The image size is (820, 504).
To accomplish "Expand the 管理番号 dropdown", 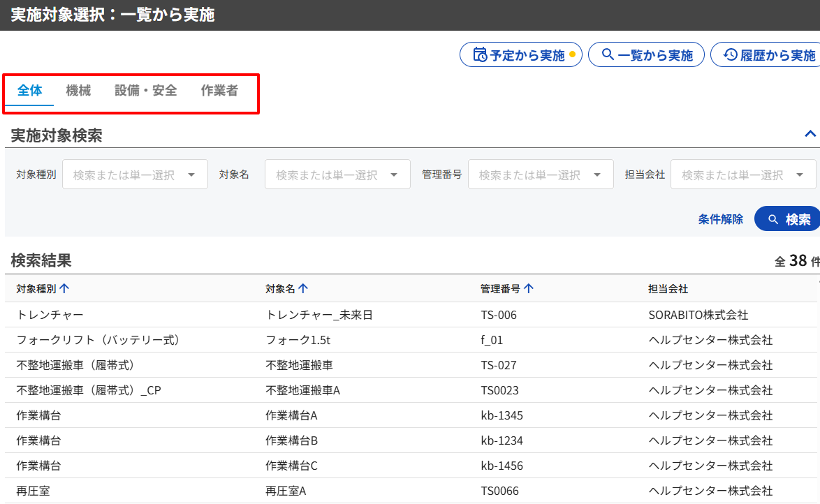I will click(x=540, y=175).
